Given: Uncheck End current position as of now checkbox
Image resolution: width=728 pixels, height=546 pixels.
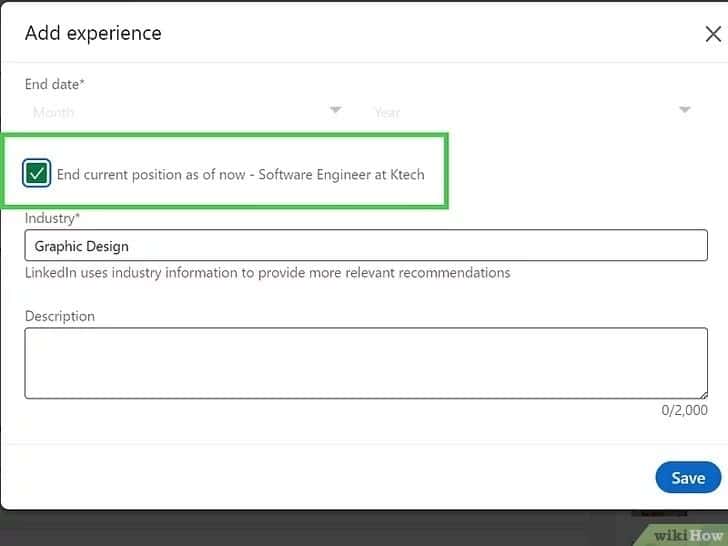Looking at the screenshot, I should pyautogui.click(x=37, y=174).
